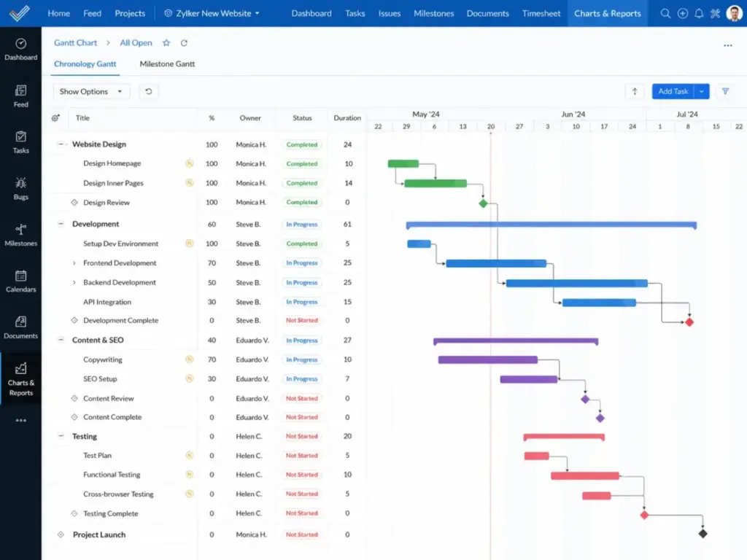Collapse the Website Design task group
Viewport: 747px width, 560px height.
coord(61,144)
